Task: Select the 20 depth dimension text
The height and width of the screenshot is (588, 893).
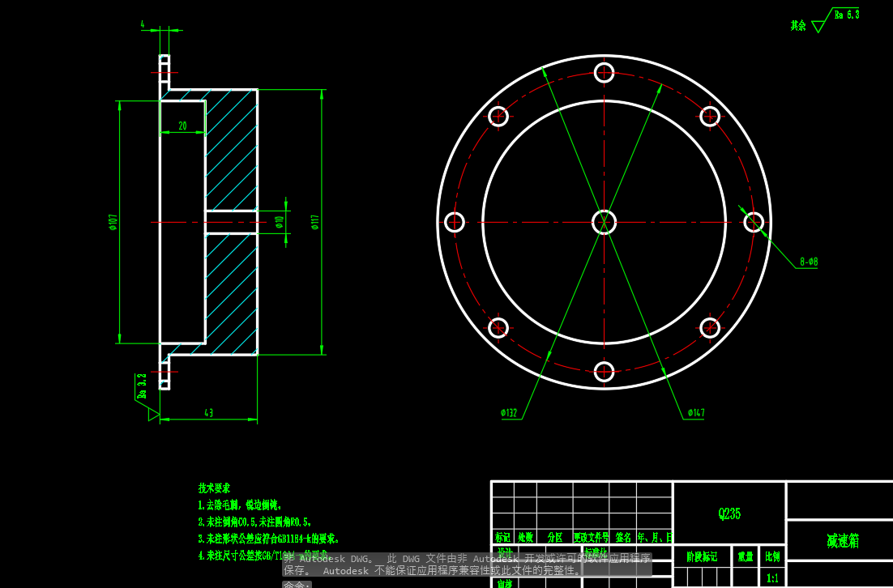Action: (182, 126)
